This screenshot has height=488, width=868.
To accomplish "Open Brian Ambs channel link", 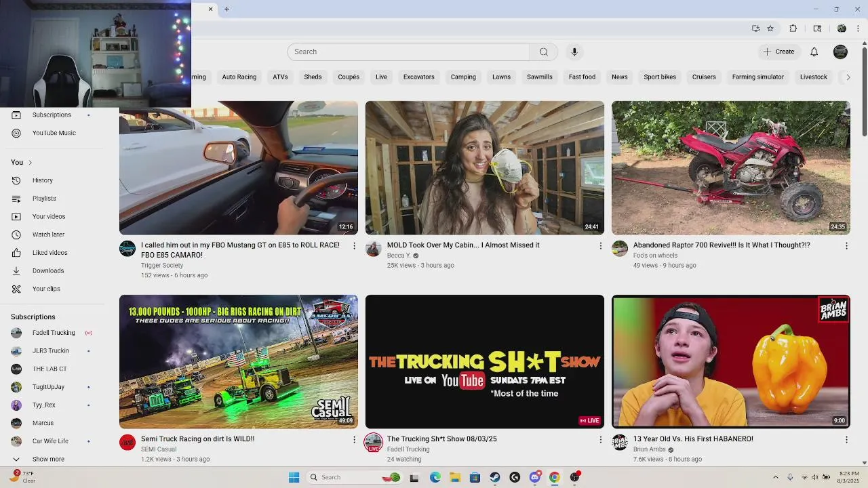I will tap(650, 449).
